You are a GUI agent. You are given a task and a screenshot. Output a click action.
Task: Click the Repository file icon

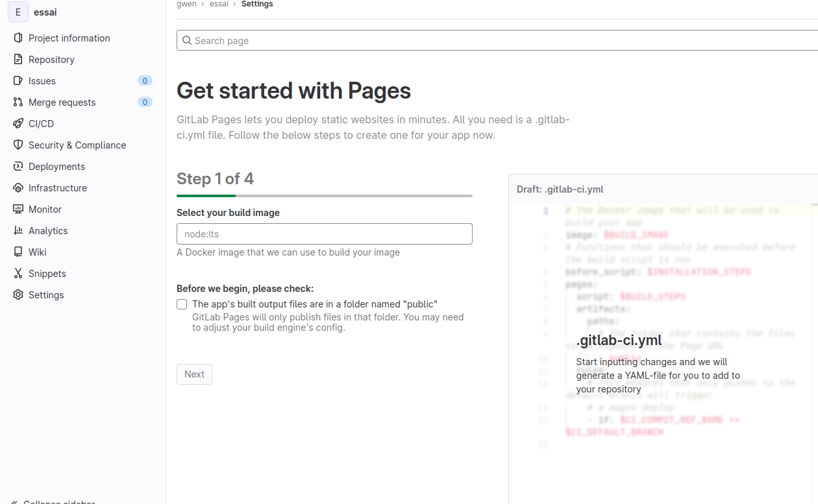[18, 60]
